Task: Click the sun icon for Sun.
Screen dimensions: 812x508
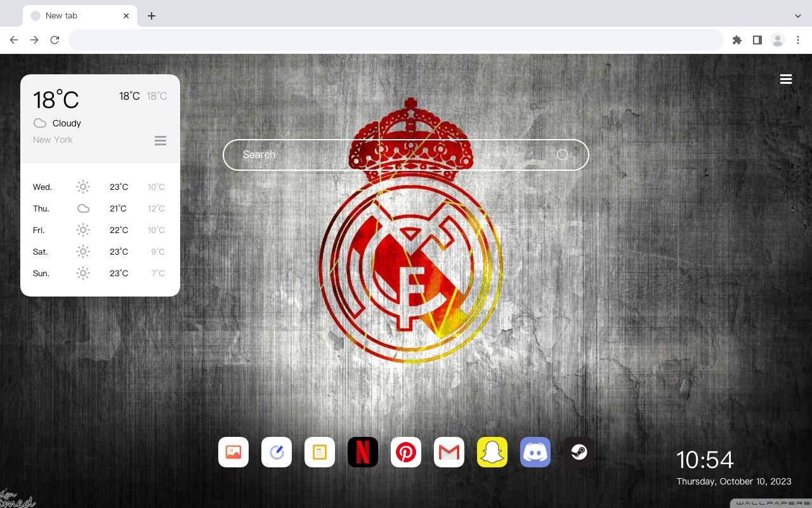Action: [83, 273]
